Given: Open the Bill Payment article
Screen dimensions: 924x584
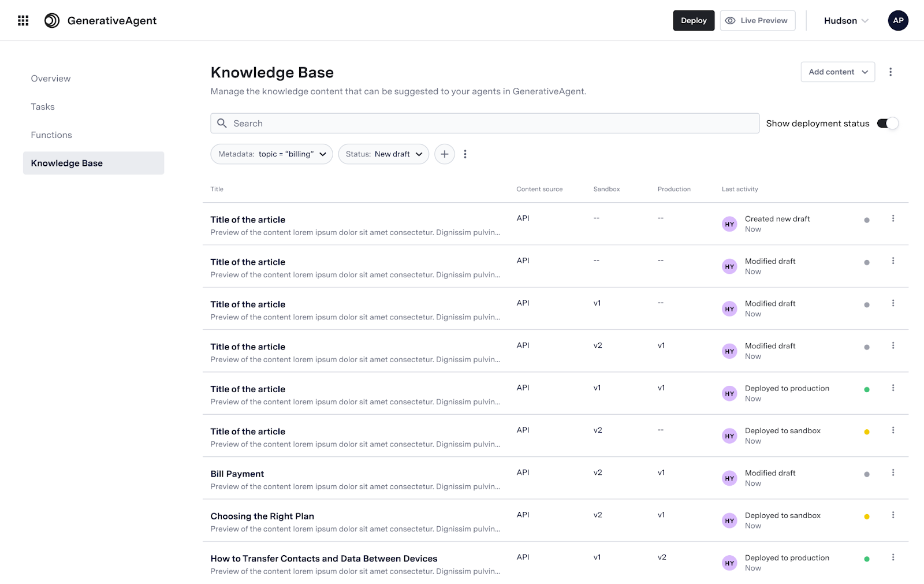Looking at the screenshot, I should click(237, 474).
